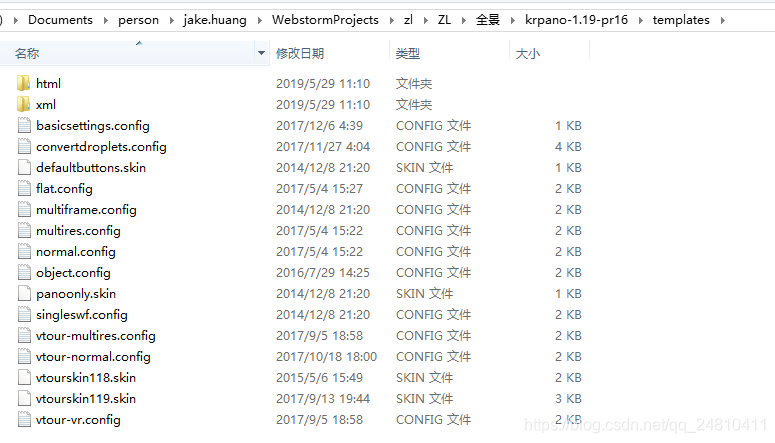
Task: Navigate to 全景 in the address bar
Action: (x=488, y=20)
